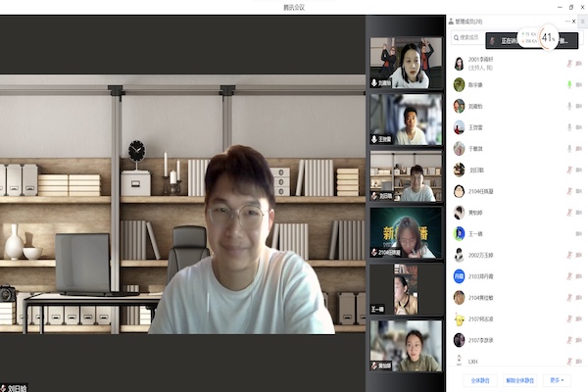Toggle microphone for member 陈宇康
The width and height of the screenshot is (588, 392).
coord(567,84)
